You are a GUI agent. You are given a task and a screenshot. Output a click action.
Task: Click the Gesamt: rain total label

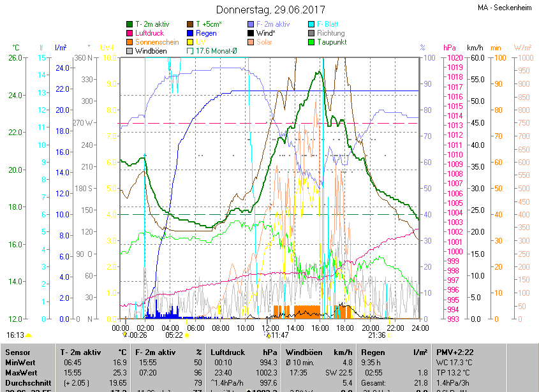tap(373, 382)
